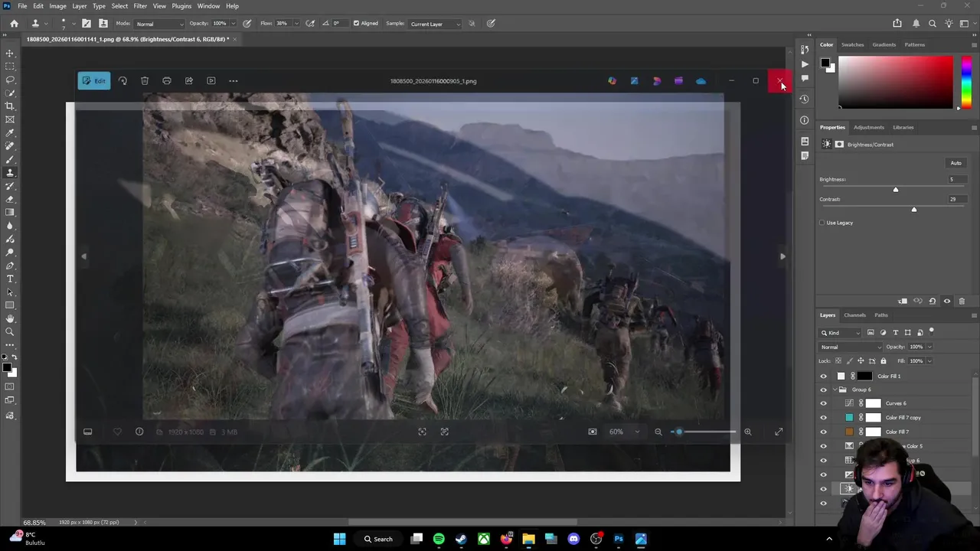The height and width of the screenshot is (551, 980).
Task: Adjust the Contrast slider handle
Action: (x=913, y=209)
